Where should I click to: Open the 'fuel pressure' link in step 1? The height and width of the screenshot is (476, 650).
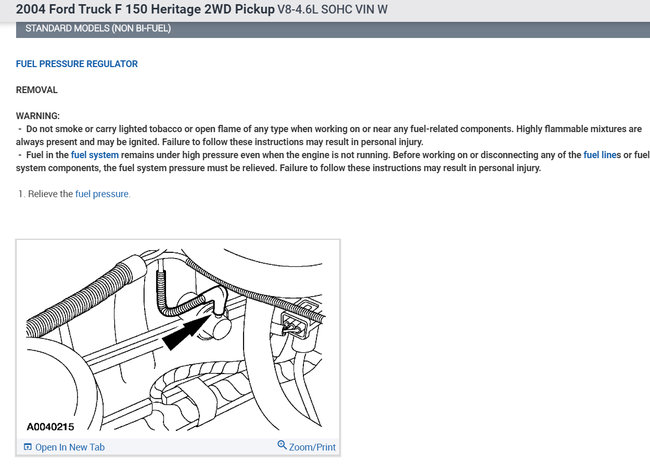pos(102,194)
